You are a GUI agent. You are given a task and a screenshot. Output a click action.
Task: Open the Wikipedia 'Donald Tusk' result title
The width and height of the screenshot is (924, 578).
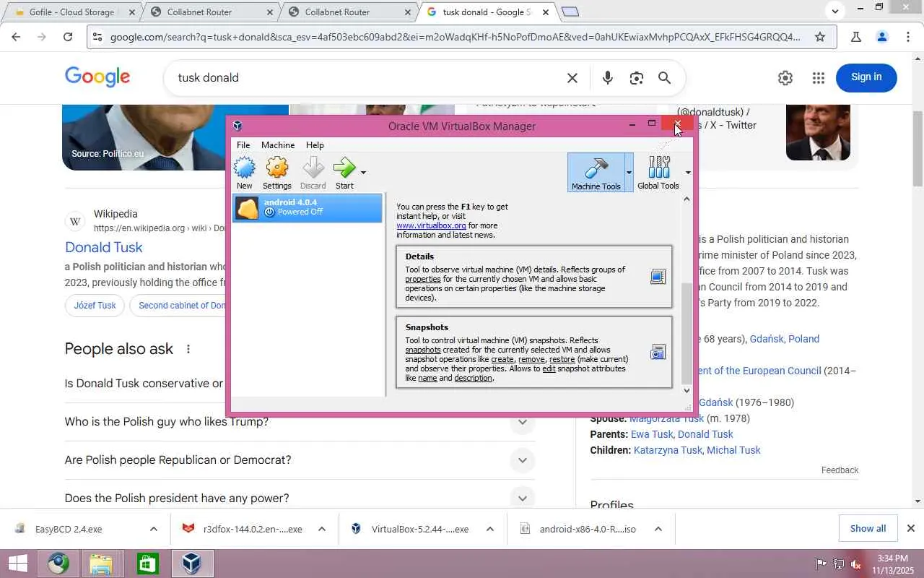pyautogui.click(x=104, y=247)
